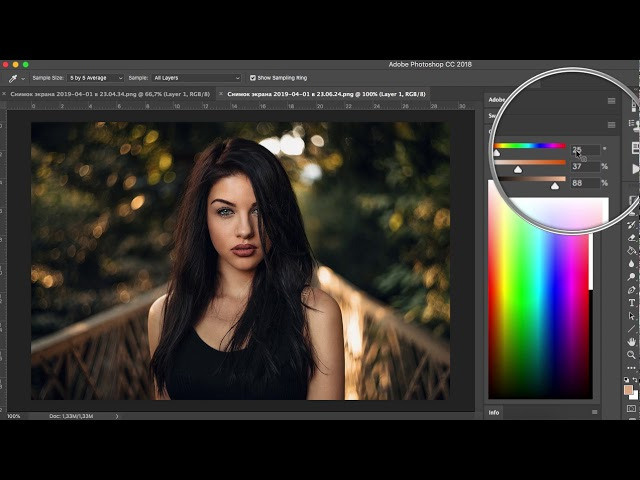
Task: Select the Hand tool
Action: pos(631,341)
